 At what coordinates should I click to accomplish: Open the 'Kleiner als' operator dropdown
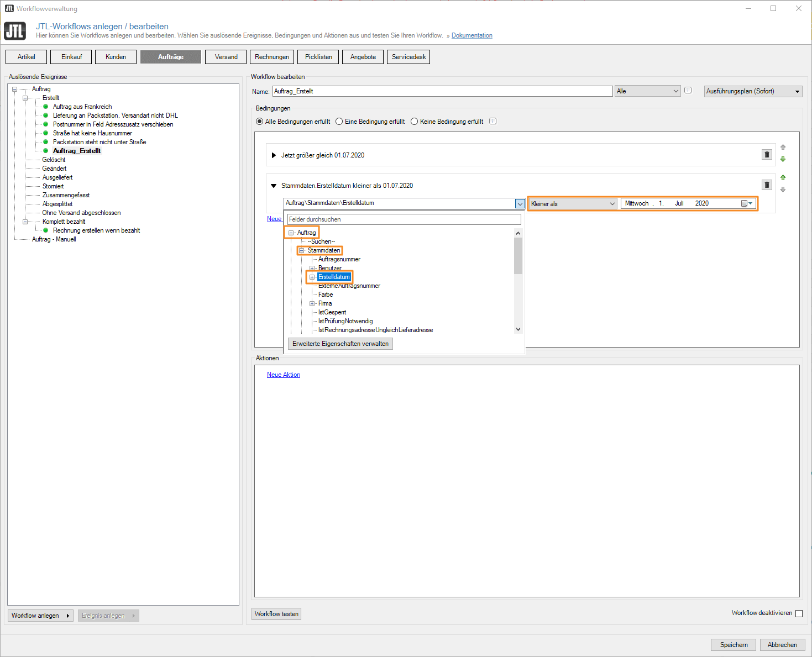(573, 203)
